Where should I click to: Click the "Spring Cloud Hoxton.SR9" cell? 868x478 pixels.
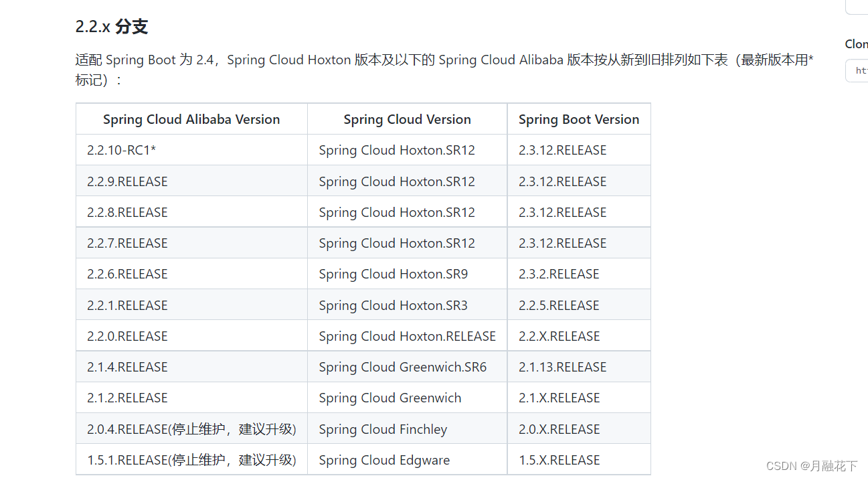click(407, 274)
